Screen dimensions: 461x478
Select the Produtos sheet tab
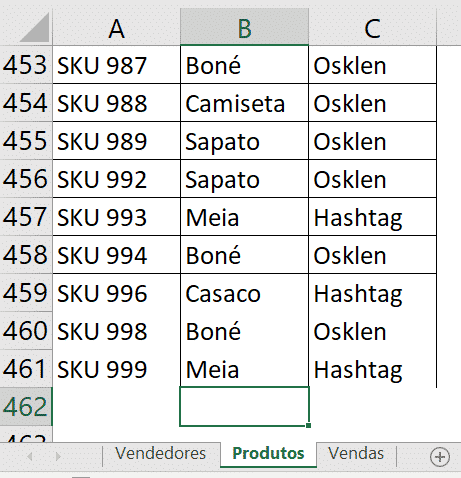(268, 454)
